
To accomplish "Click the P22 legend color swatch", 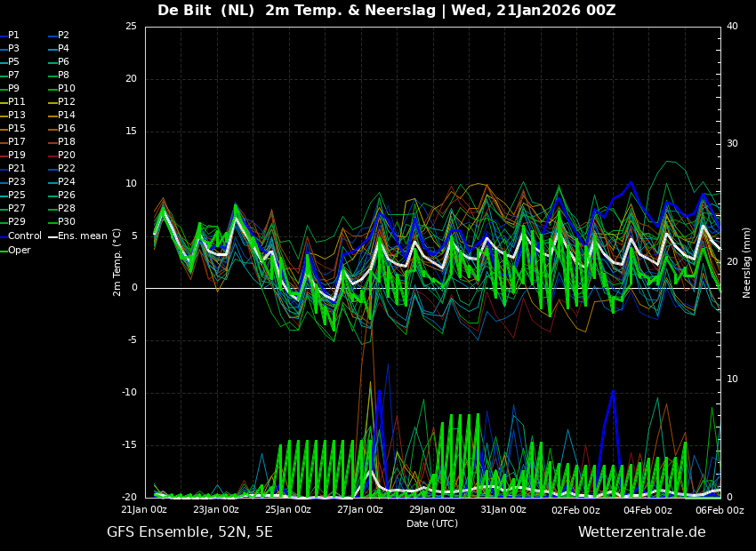I will [x=52, y=169].
